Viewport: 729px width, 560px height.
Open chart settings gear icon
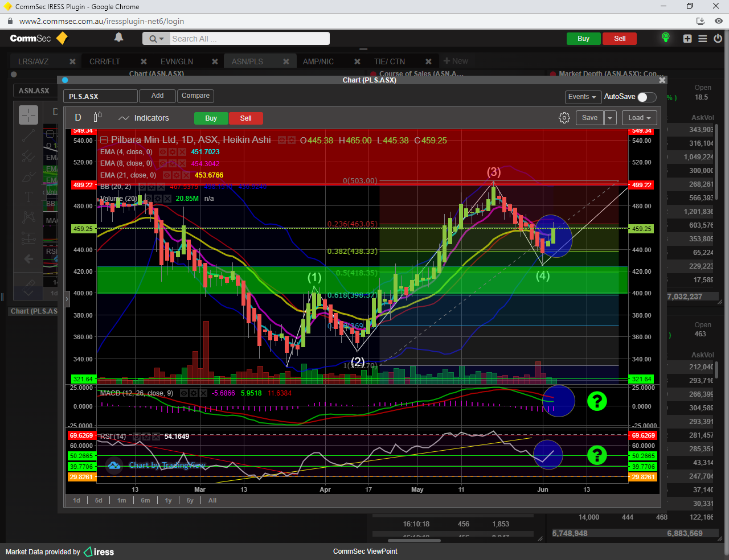(564, 118)
